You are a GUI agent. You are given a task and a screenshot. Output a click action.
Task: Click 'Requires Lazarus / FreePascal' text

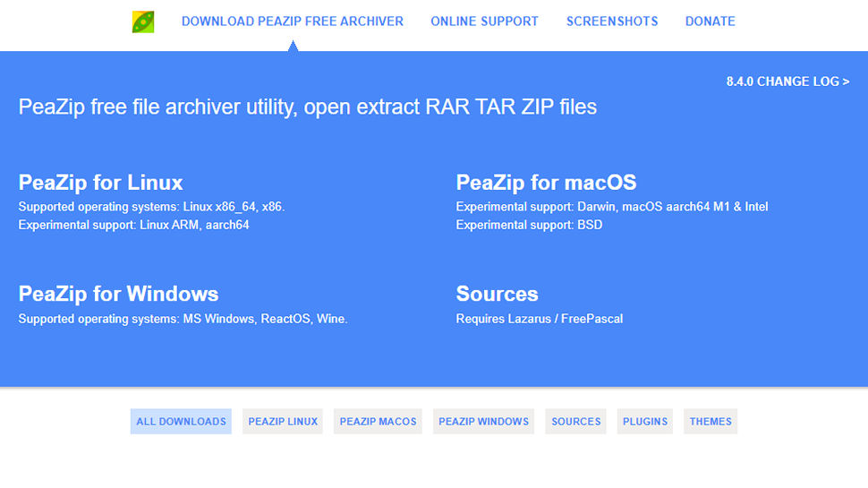pos(540,319)
